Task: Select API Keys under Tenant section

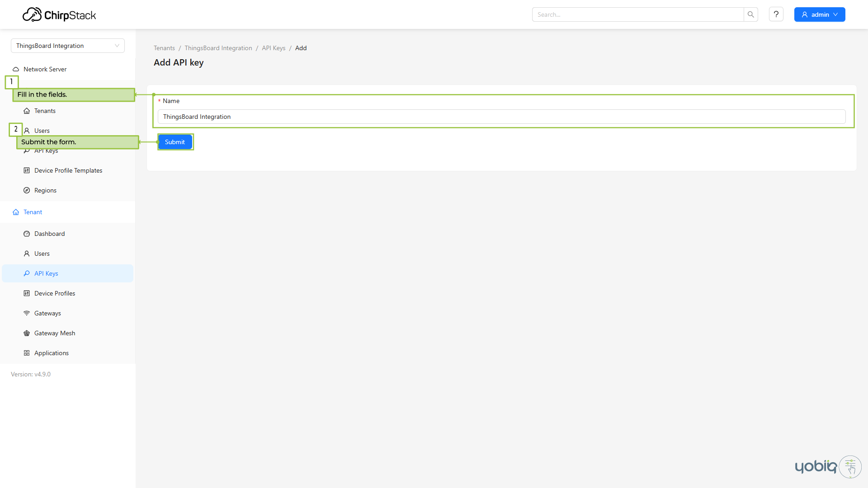Action: [x=68, y=273]
